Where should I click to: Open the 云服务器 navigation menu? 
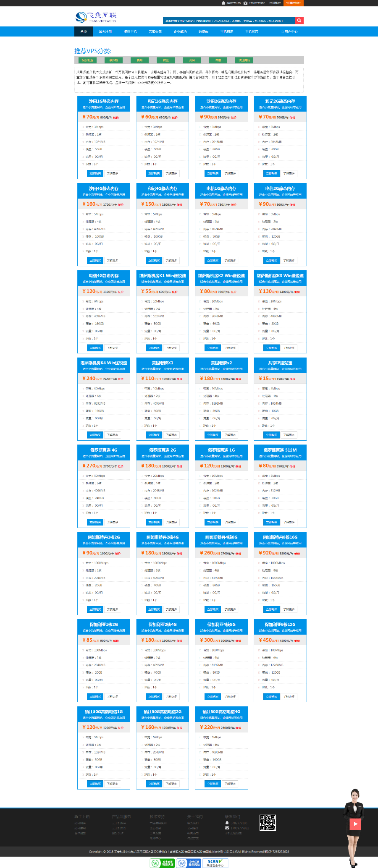coord(155,31)
